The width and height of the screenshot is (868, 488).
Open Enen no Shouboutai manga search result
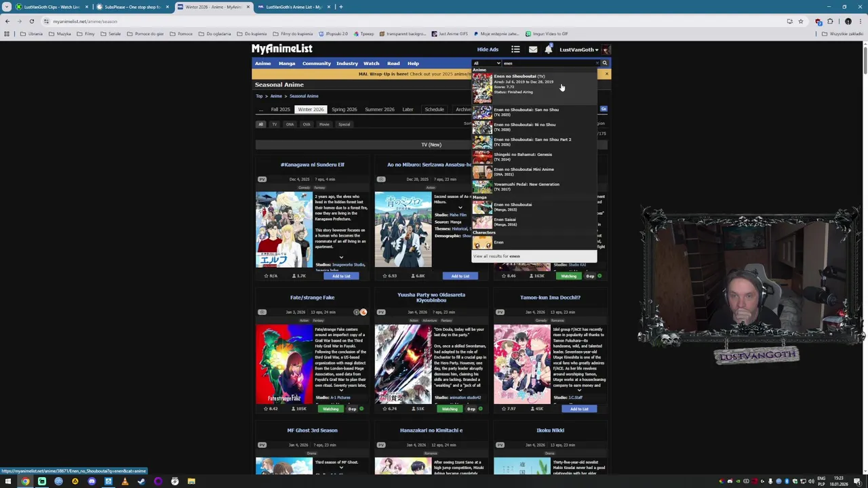coord(534,207)
